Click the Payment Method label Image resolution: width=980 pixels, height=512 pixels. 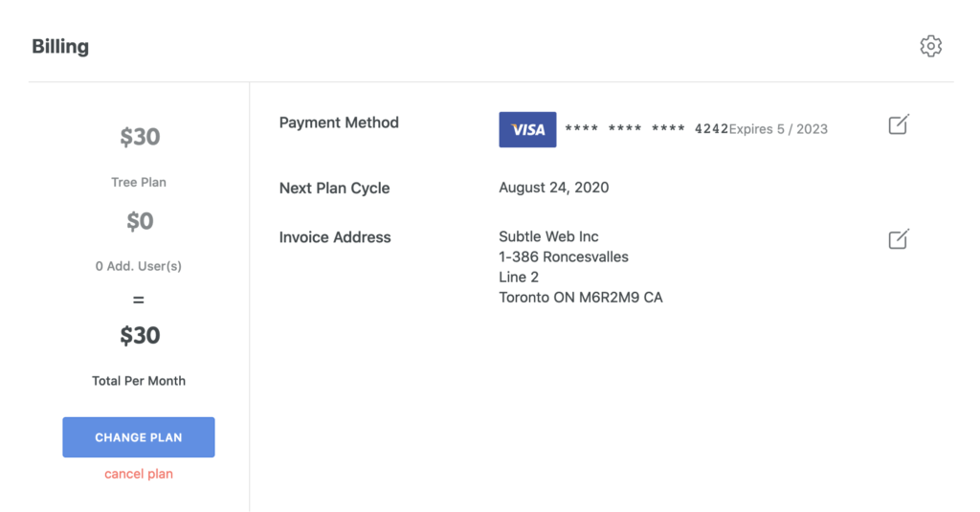[x=339, y=122]
